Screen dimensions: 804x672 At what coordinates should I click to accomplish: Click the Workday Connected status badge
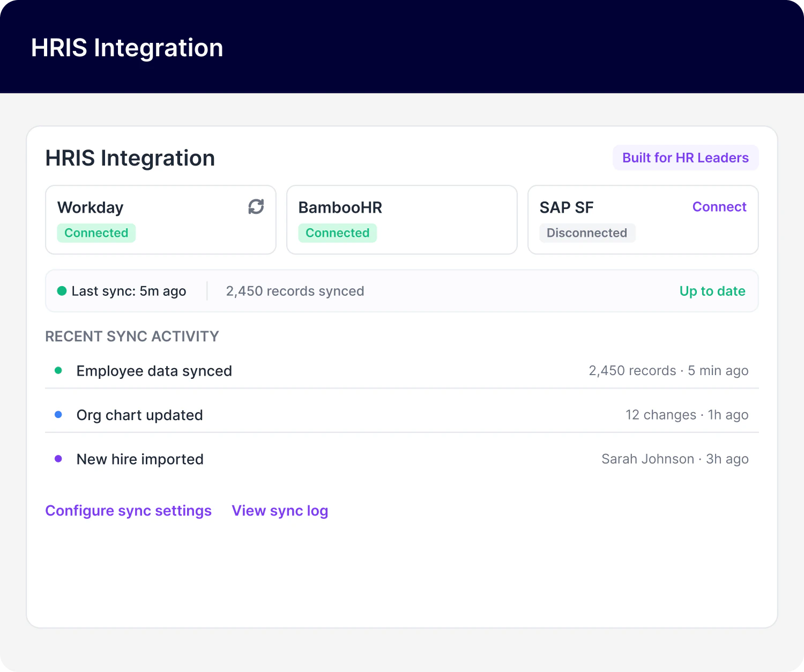pos(96,233)
